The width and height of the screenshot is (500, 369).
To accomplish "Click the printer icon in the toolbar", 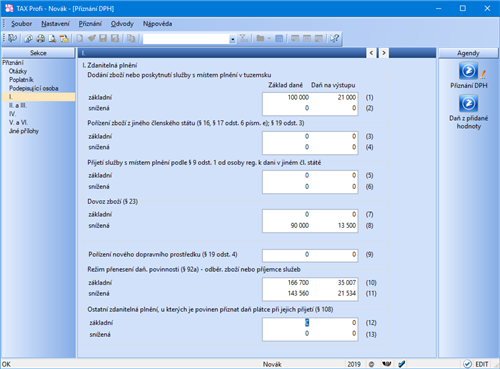I will click(x=41, y=39).
